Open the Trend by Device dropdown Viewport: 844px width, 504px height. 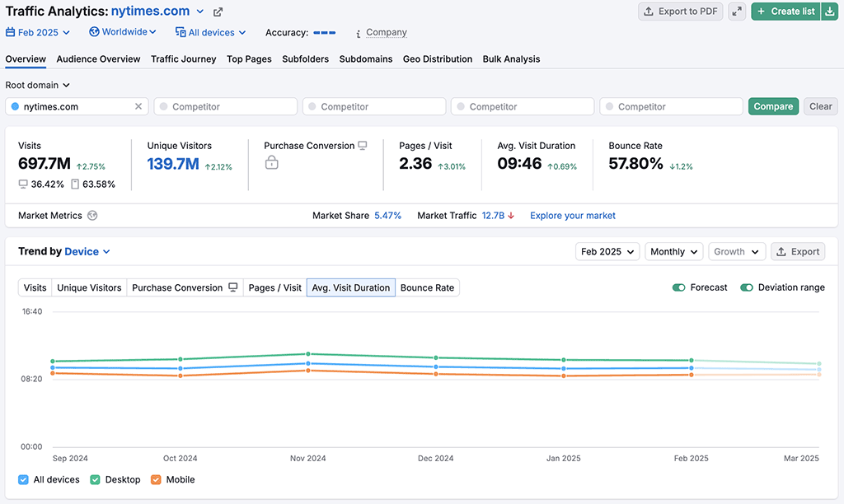pos(87,252)
